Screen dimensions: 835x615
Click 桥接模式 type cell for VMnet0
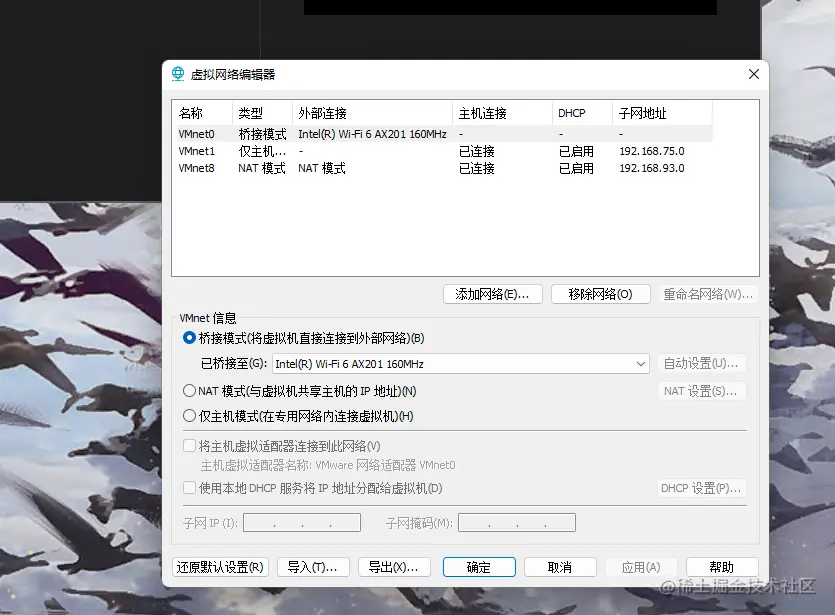tap(263, 134)
